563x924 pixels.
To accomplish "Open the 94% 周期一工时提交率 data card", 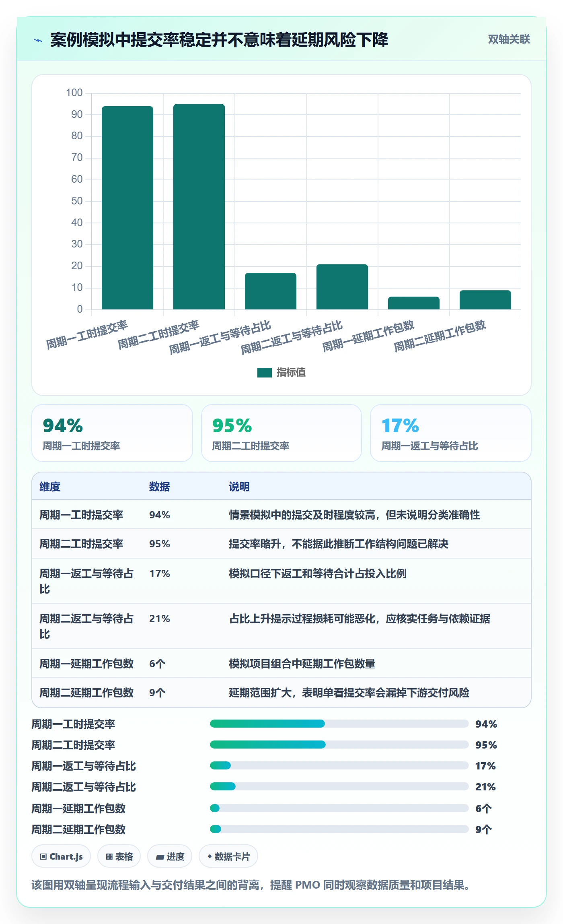I will click(x=112, y=433).
